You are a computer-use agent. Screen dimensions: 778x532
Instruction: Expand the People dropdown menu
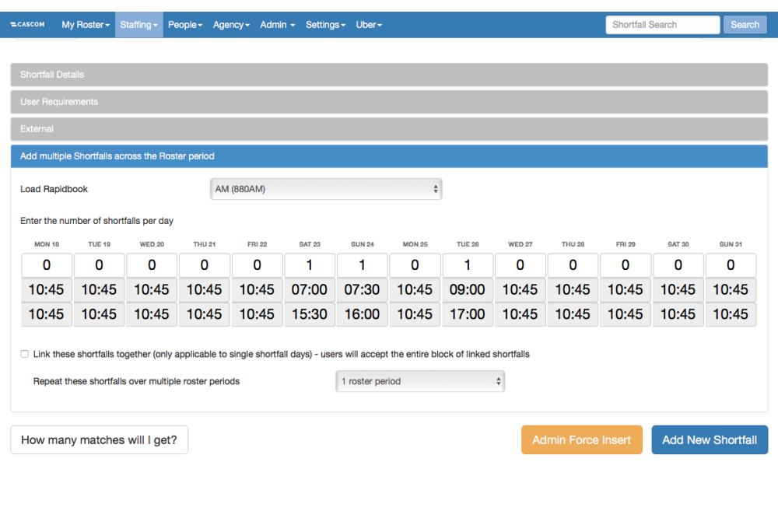185,25
